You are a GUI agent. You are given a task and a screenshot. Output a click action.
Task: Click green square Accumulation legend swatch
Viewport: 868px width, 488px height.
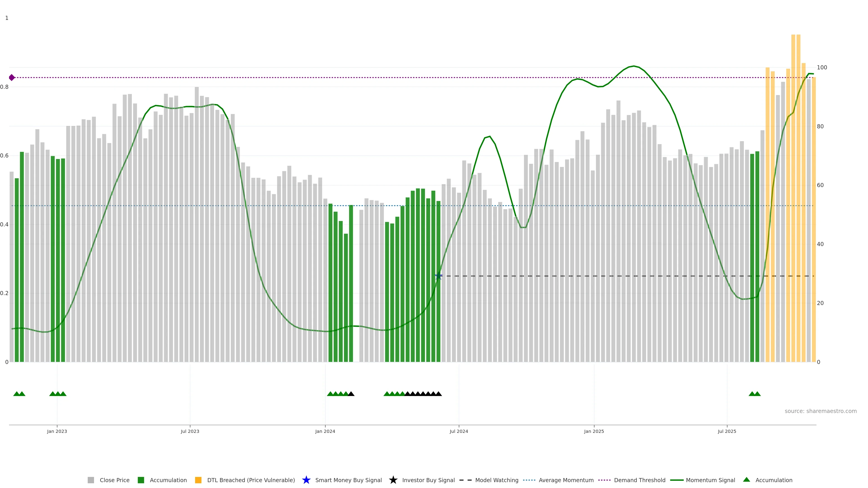[141, 480]
